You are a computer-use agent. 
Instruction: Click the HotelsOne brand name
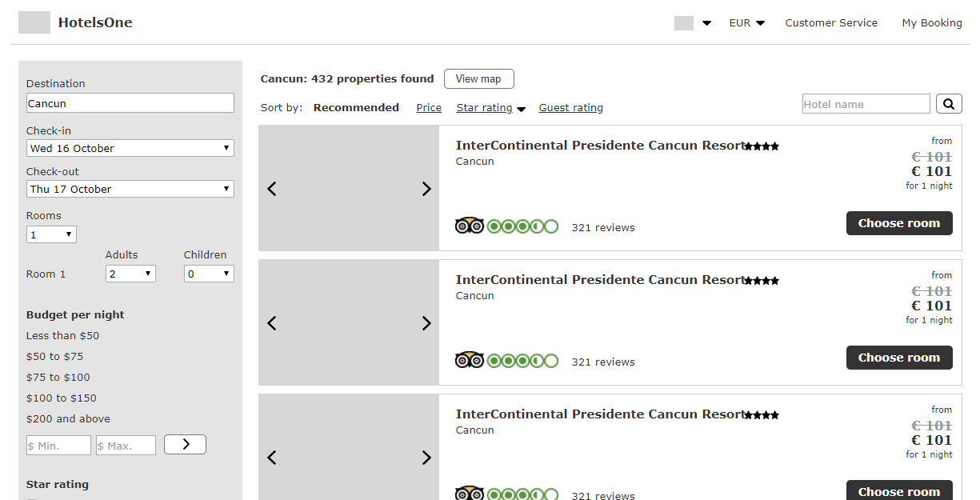[x=95, y=22]
